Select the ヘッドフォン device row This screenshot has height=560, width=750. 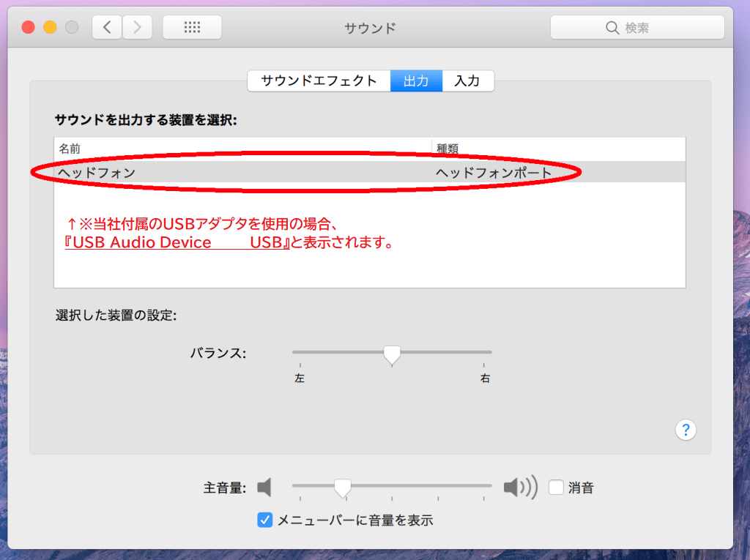[370, 172]
